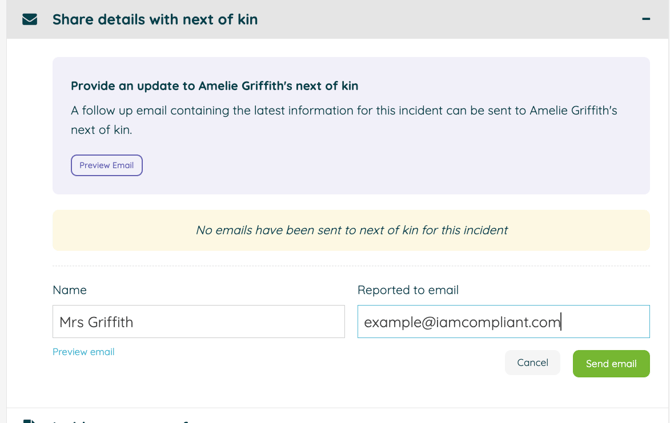Viewport: 670px width, 423px height.
Task: Click the "Name" field label
Action: point(70,290)
